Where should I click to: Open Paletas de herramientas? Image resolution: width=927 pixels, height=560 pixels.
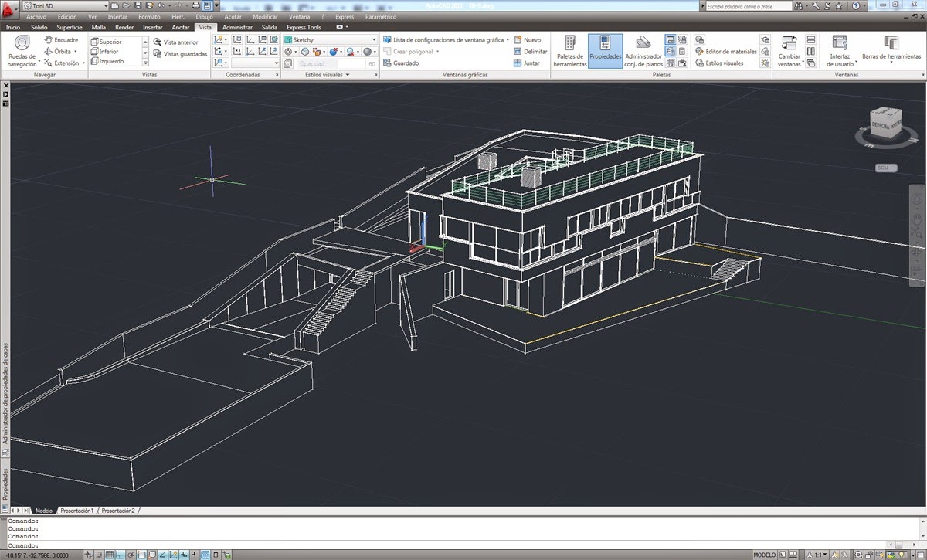569,51
